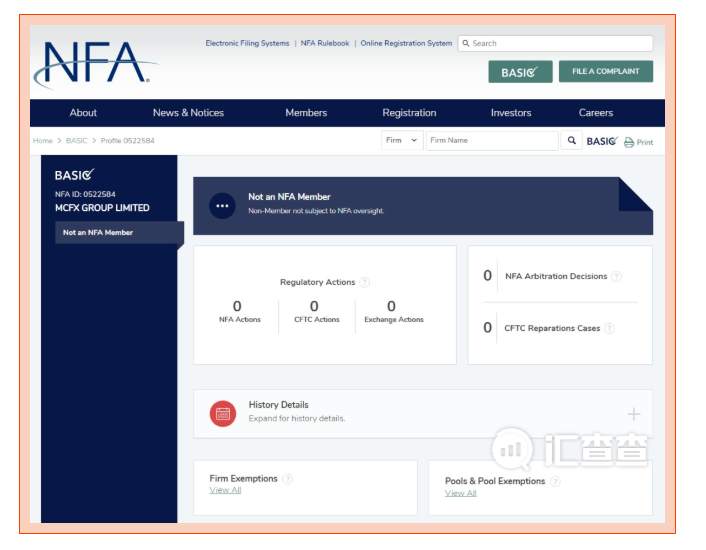Click help icon next to Firm Exemptions
This screenshot has height=550, width=706.
point(287,478)
